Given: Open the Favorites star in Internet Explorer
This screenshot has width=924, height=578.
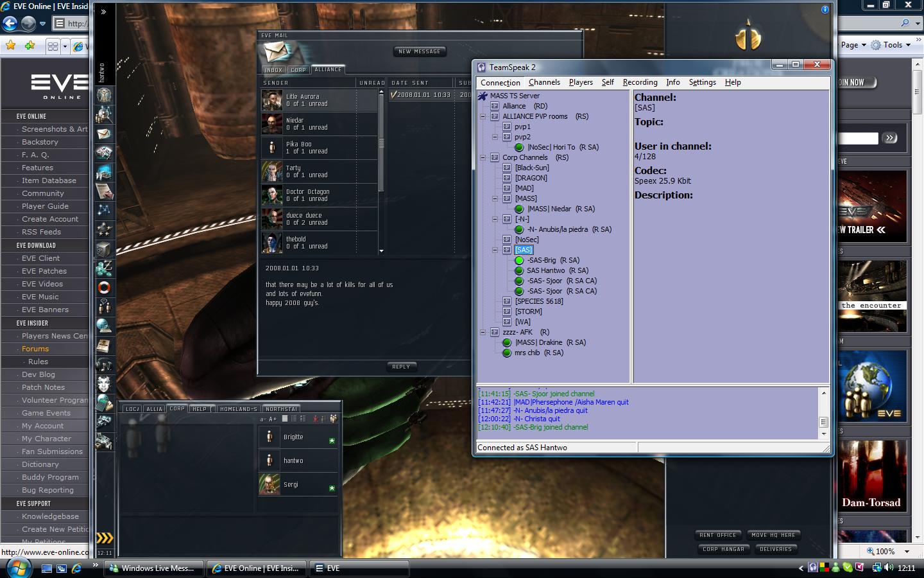Looking at the screenshot, I should [x=10, y=46].
